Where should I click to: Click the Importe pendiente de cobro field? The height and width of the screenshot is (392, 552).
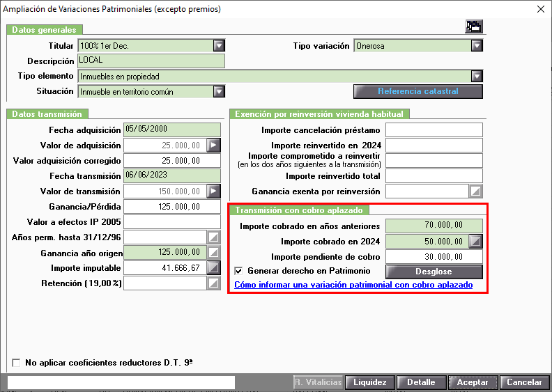click(x=434, y=257)
